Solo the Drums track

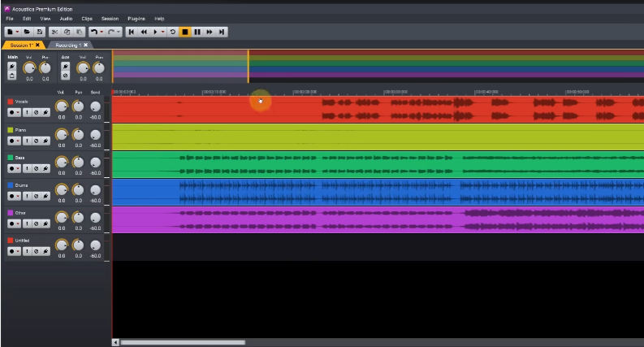(27, 196)
